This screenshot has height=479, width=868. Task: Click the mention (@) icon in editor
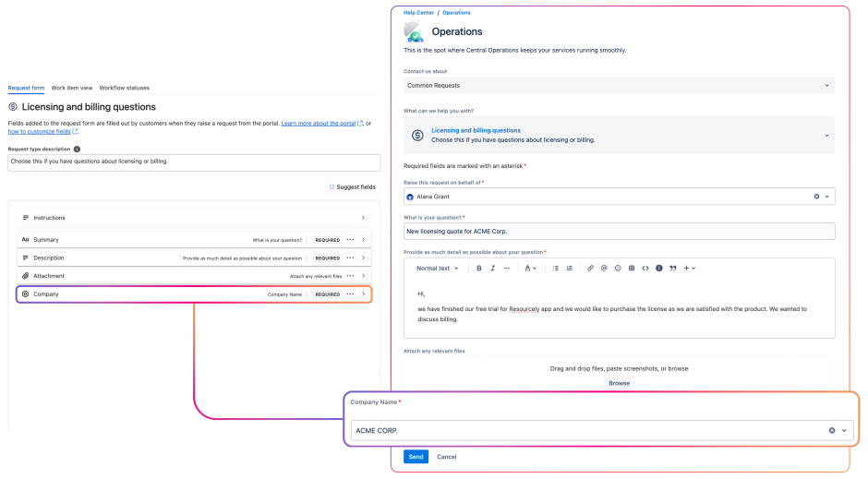604,269
